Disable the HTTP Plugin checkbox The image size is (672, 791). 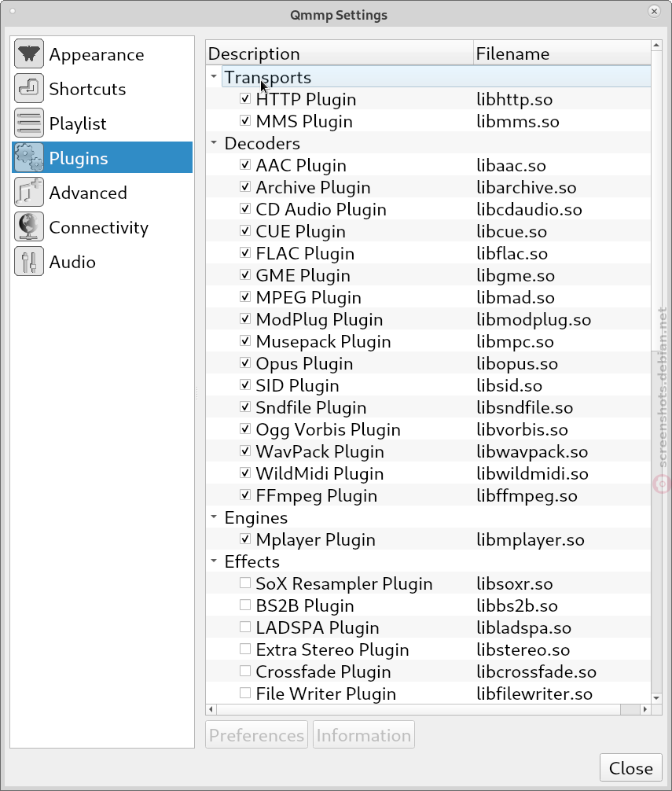point(245,99)
